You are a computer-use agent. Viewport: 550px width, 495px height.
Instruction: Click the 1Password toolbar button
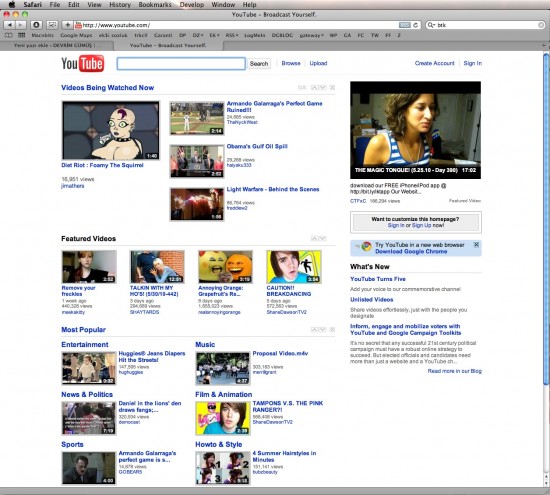pos(36,25)
